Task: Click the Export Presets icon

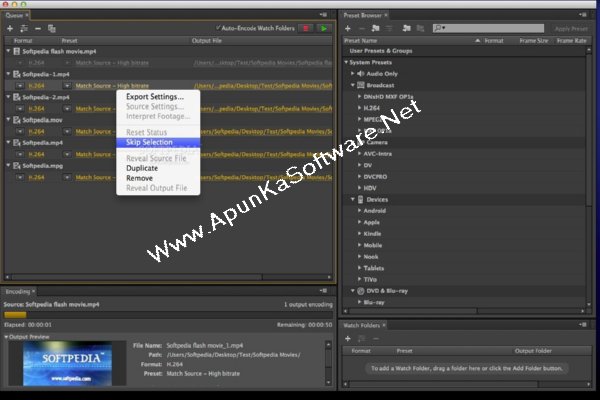Action: coord(420,28)
